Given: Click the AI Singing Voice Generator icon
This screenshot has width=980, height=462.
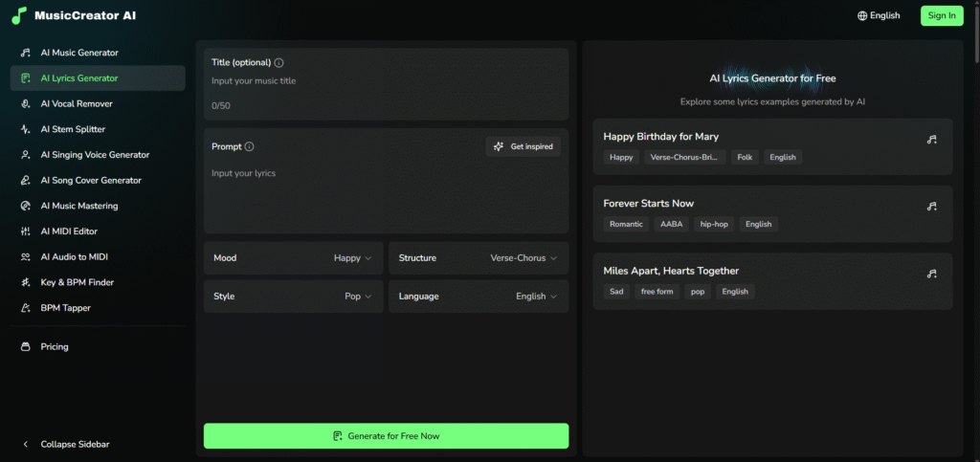Looking at the screenshot, I should [x=26, y=155].
